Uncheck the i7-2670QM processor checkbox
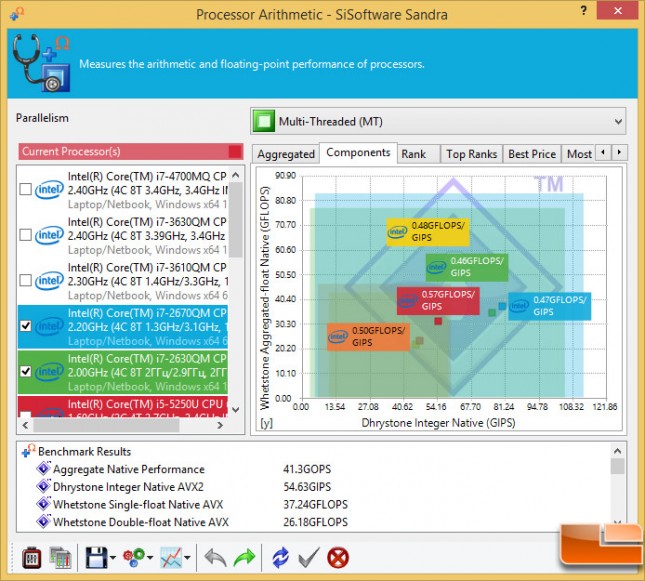 pos(26,326)
